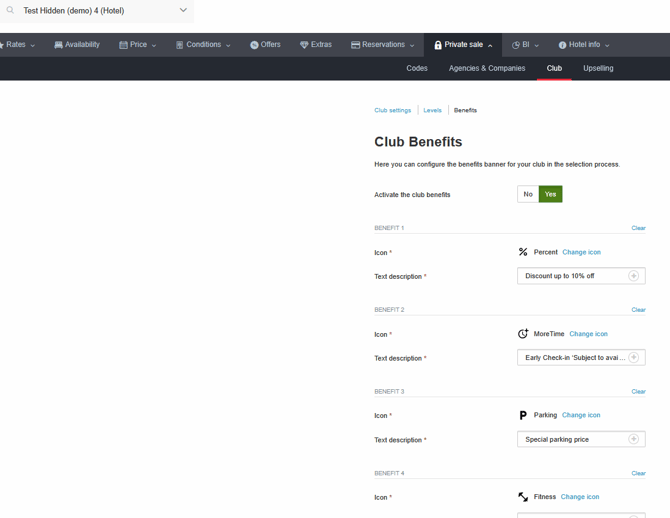This screenshot has width=670, height=518.
Task: Click plus icon in Early Check-in field
Action: [633, 357]
